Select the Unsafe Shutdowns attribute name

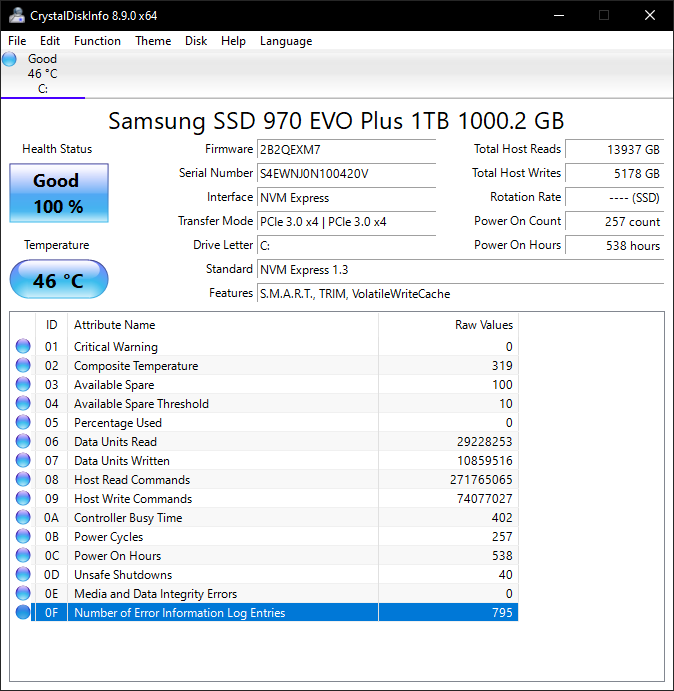coord(123,575)
